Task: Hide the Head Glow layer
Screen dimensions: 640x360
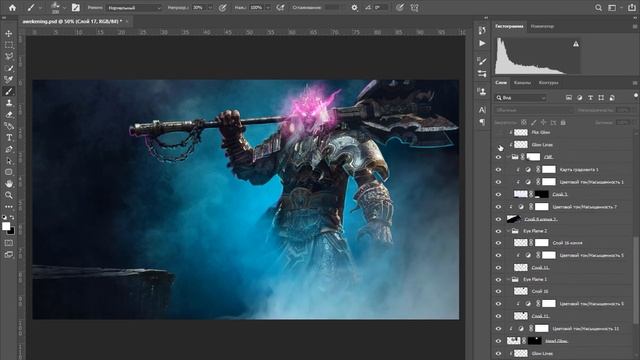Action: coord(498,341)
